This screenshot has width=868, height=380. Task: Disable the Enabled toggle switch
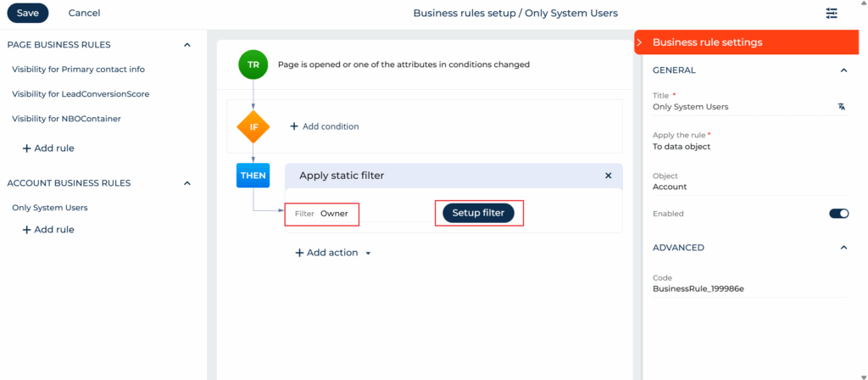(838, 214)
